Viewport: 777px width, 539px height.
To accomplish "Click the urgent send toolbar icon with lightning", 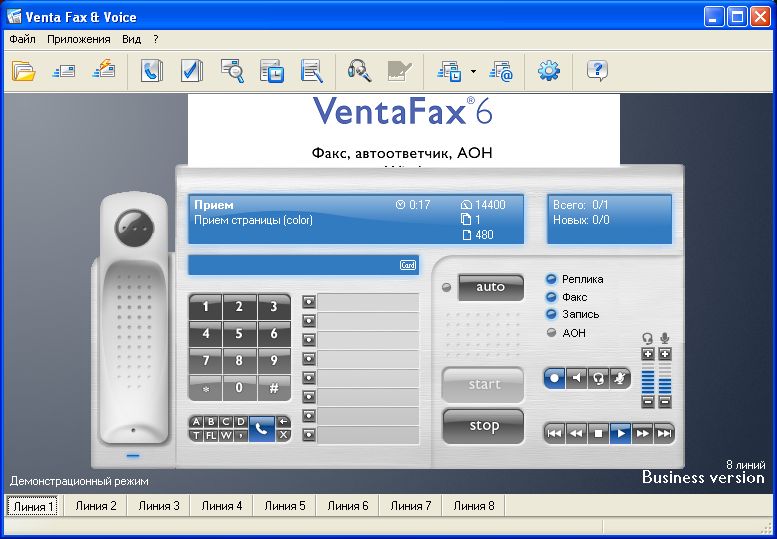I will (x=104, y=70).
